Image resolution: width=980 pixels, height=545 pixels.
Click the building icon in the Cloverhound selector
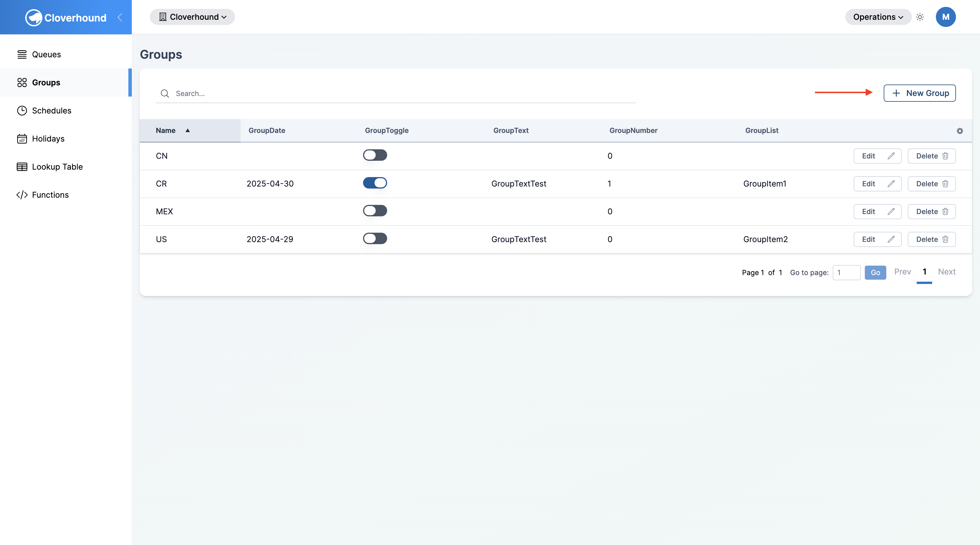163,17
